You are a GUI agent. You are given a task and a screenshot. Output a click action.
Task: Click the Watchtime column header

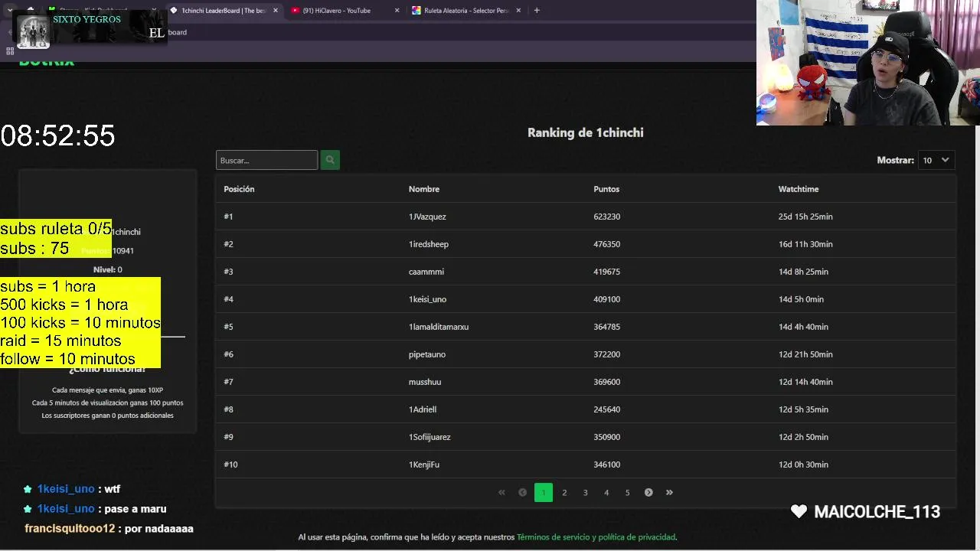pos(799,189)
